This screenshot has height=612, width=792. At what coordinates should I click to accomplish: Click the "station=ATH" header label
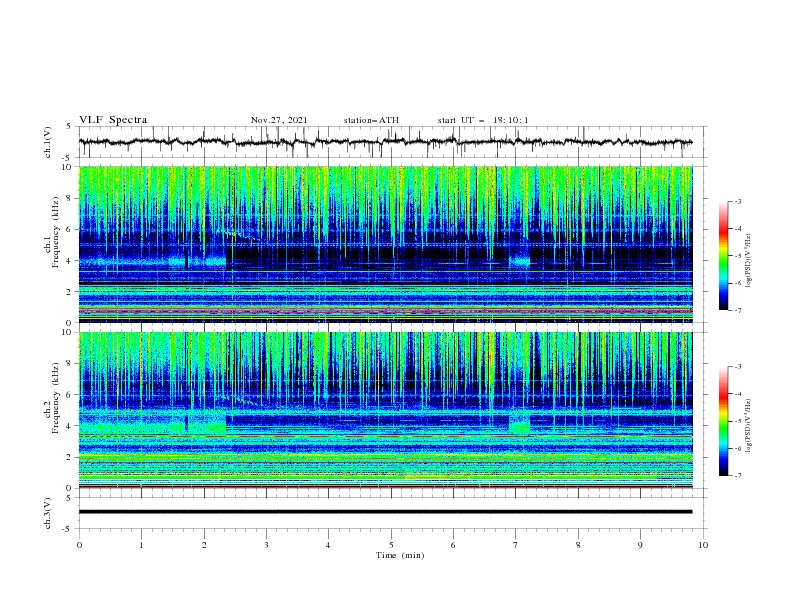coord(371,120)
